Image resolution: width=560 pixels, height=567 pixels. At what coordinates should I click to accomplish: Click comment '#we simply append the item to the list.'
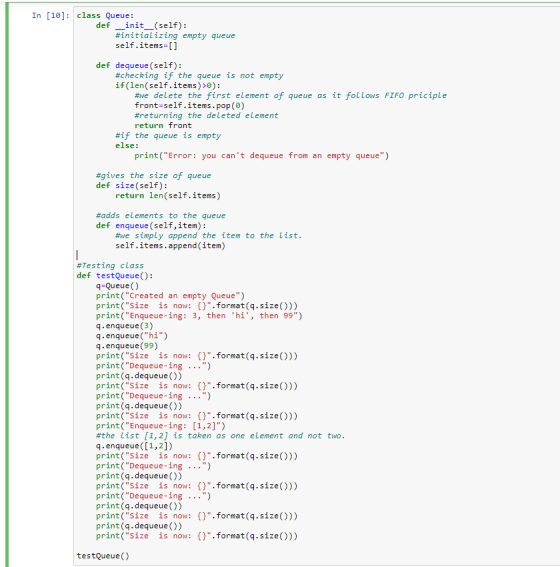tap(209, 235)
